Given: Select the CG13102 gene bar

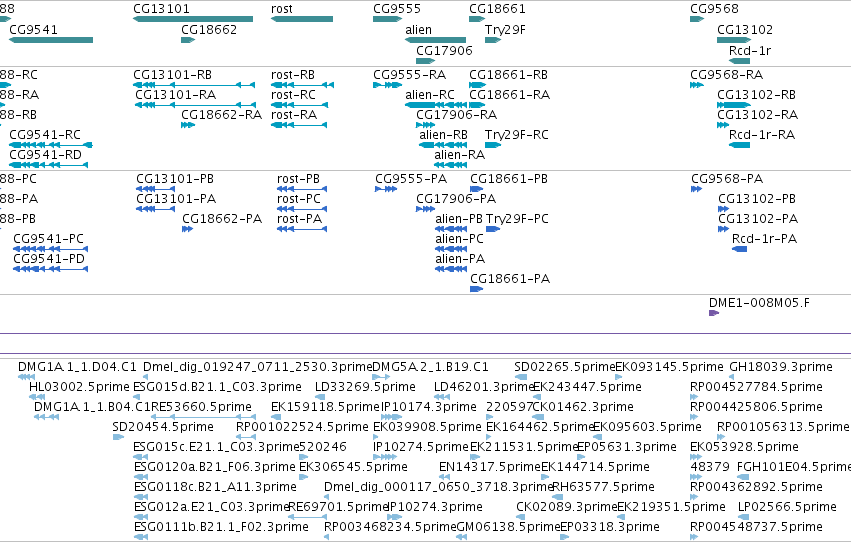Looking at the screenshot, I should click(x=734, y=40).
